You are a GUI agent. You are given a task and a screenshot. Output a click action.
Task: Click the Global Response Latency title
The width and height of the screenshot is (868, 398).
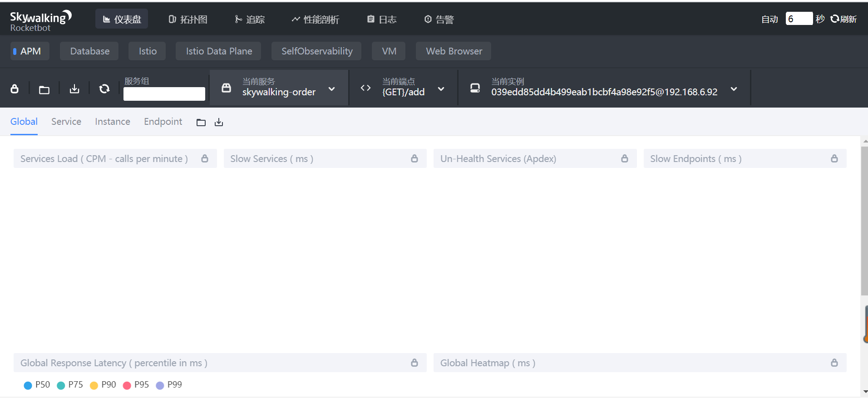pyautogui.click(x=114, y=363)
